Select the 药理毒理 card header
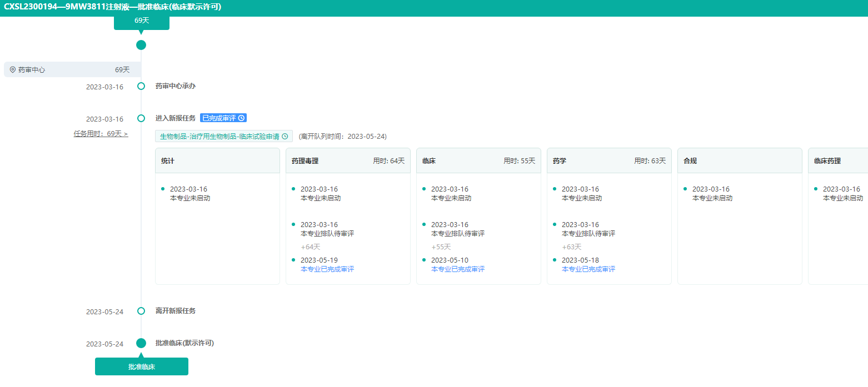 (x=348, y=161)
